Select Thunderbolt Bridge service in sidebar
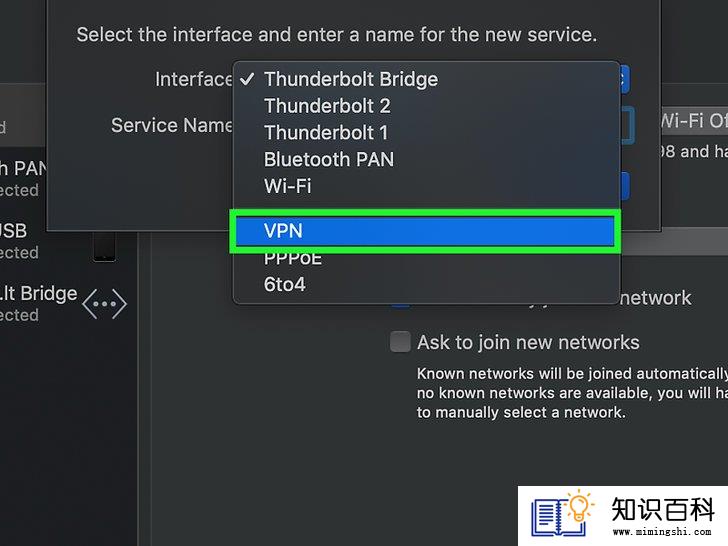The image size is (728, 546). [x=39, y=304]
